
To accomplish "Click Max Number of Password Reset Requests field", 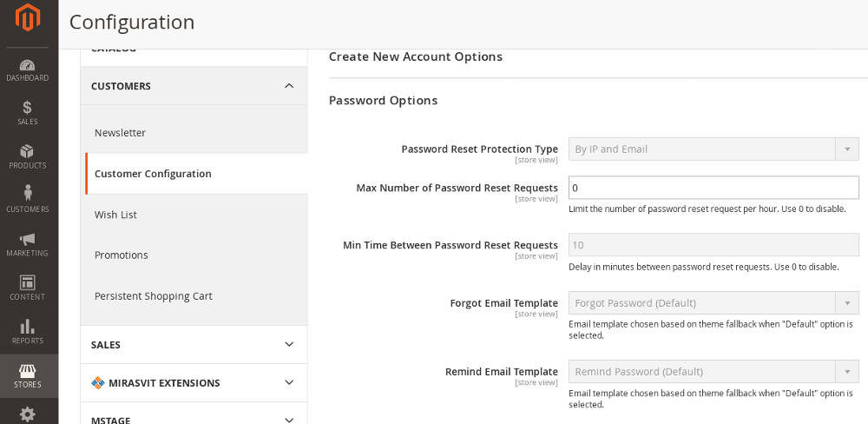I will (713, 188).
